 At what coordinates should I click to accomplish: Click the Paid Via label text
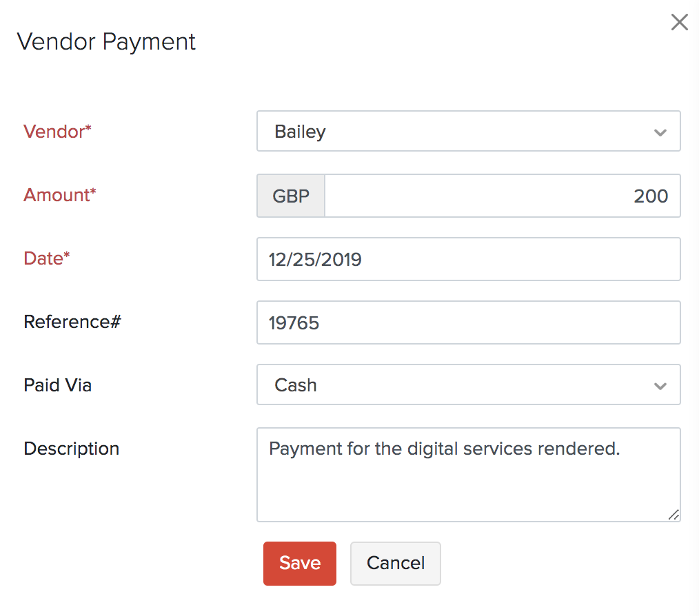[58, 385]
